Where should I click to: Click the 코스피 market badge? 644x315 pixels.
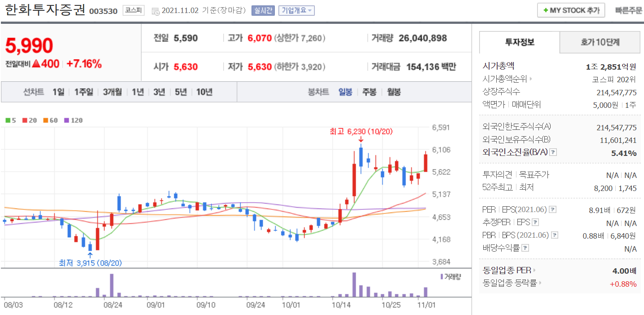(x=134, y=10)
